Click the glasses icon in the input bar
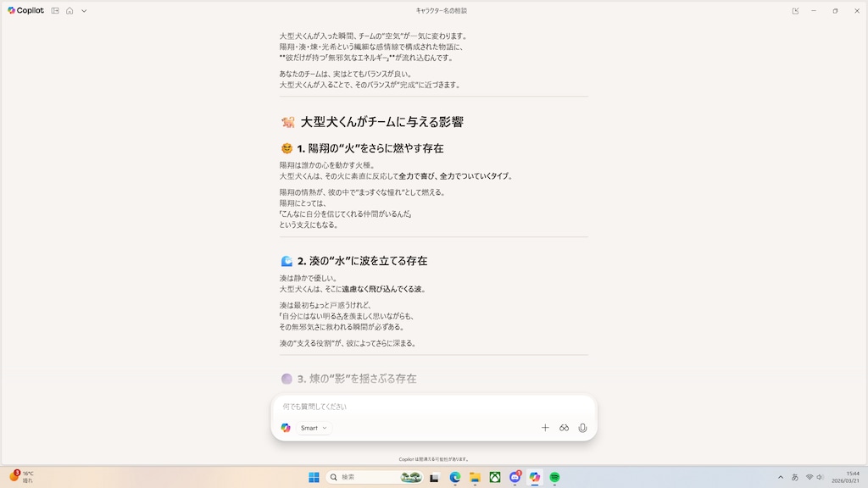Image resolution: width=868 pixels, height=488 pixels. pos(563,428)
